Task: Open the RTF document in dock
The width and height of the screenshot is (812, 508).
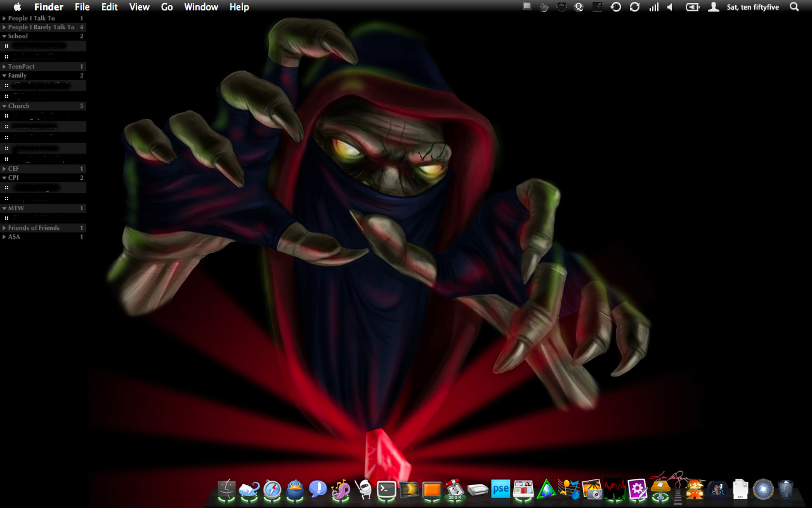Action: (x=740, y=490)
